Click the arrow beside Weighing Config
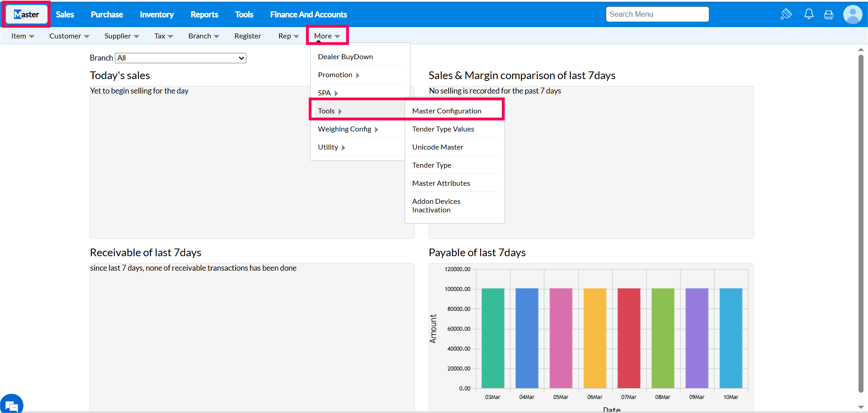 pos(376,129)
